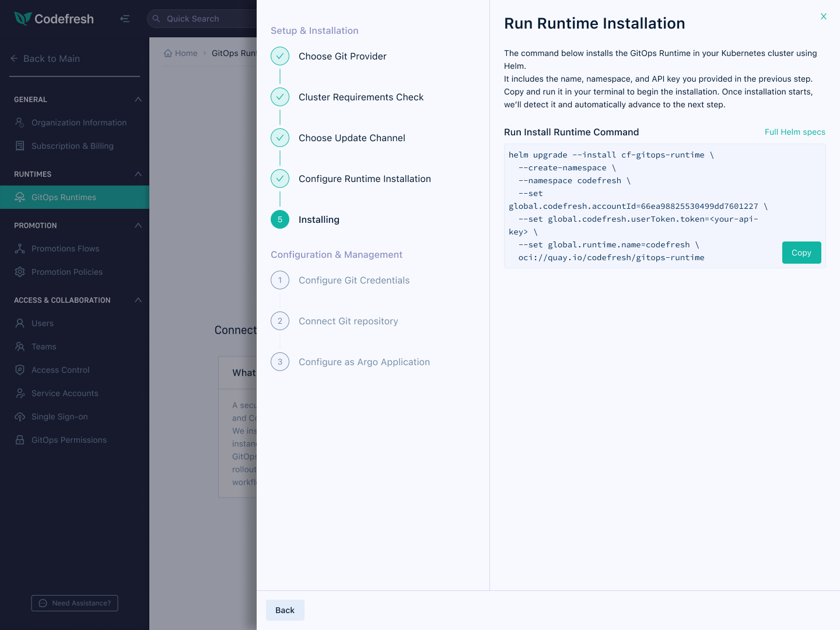Click the step 5 Installing circle

tap(280, 219)
